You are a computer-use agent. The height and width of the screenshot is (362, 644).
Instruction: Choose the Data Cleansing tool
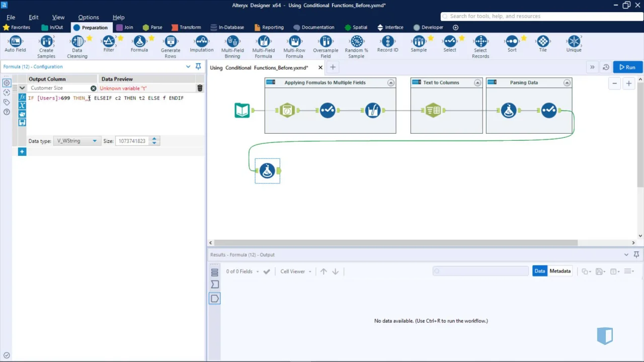pos(77,47)
